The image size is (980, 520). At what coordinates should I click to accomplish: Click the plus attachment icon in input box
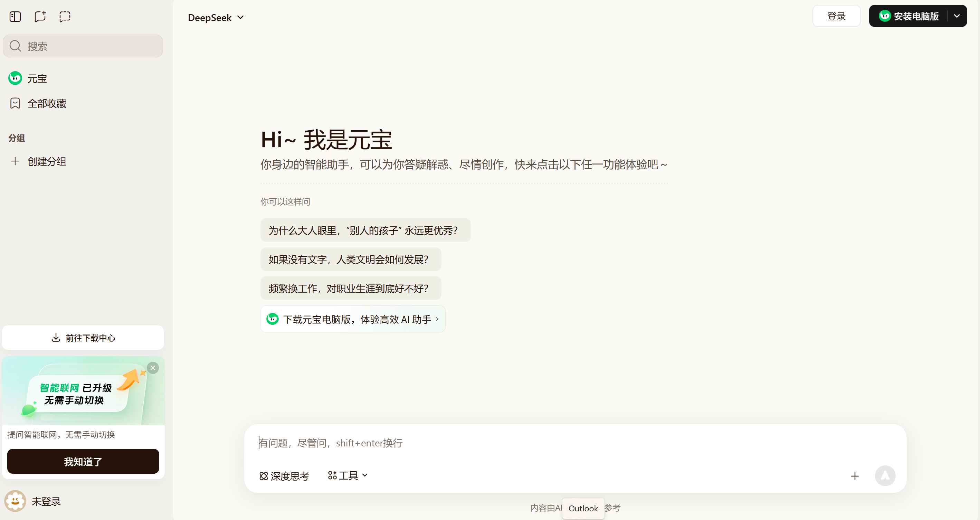click(x=855, y=476)
